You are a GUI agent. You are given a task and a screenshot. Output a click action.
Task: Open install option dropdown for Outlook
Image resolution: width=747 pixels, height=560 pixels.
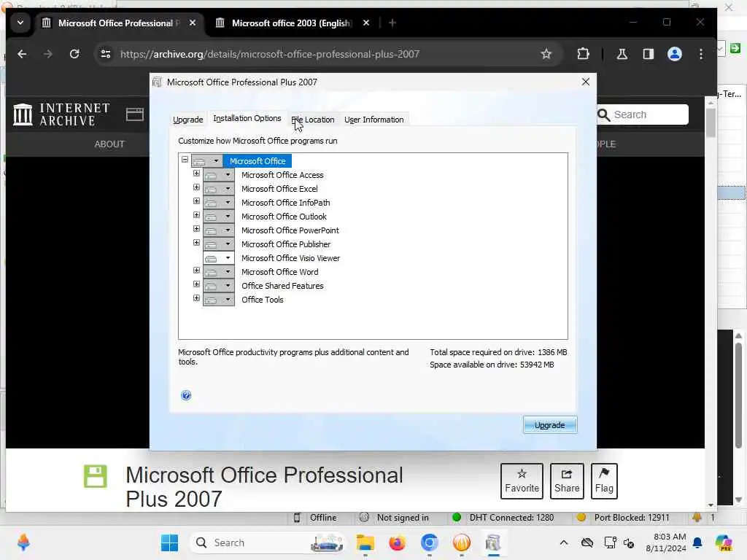click(x=219, y=217)
